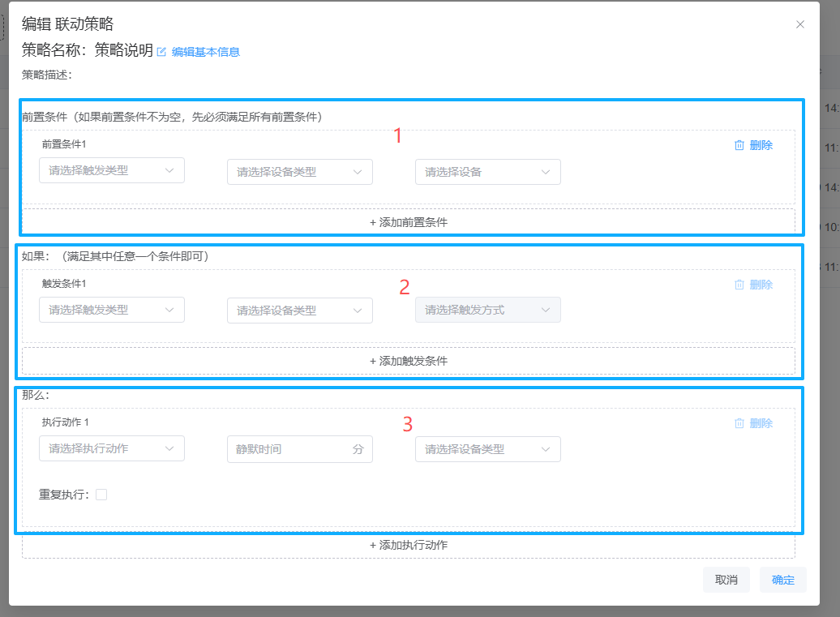Click 删除 text for 前置条件1
This screenshot has width=840, height=617.
tap(761, 145)
